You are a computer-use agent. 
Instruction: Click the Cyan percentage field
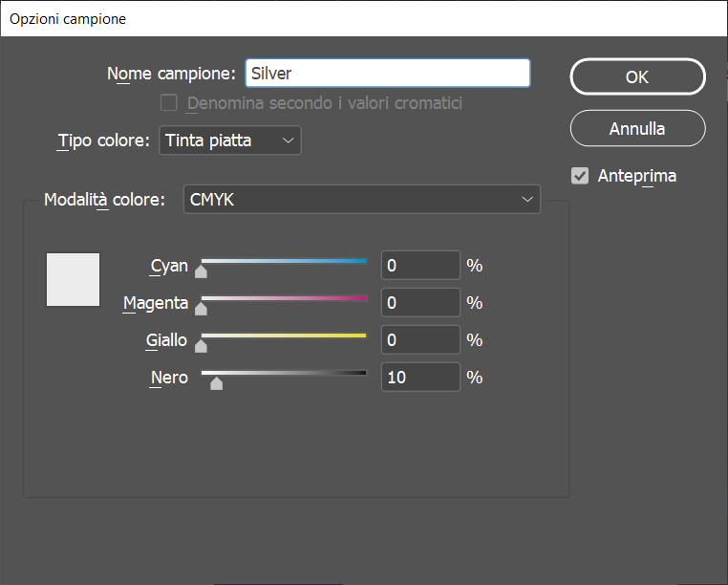click(x=420, y=266)
